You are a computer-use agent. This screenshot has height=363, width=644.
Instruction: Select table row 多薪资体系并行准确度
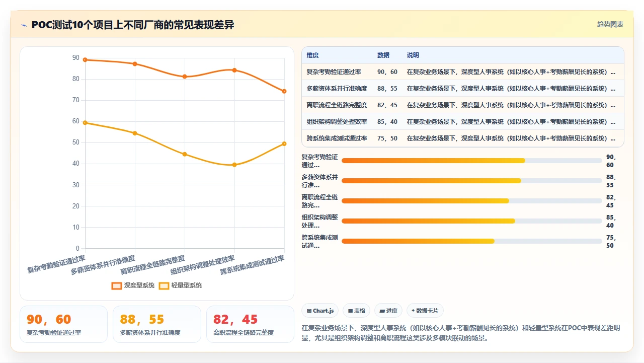coord(462,89)
